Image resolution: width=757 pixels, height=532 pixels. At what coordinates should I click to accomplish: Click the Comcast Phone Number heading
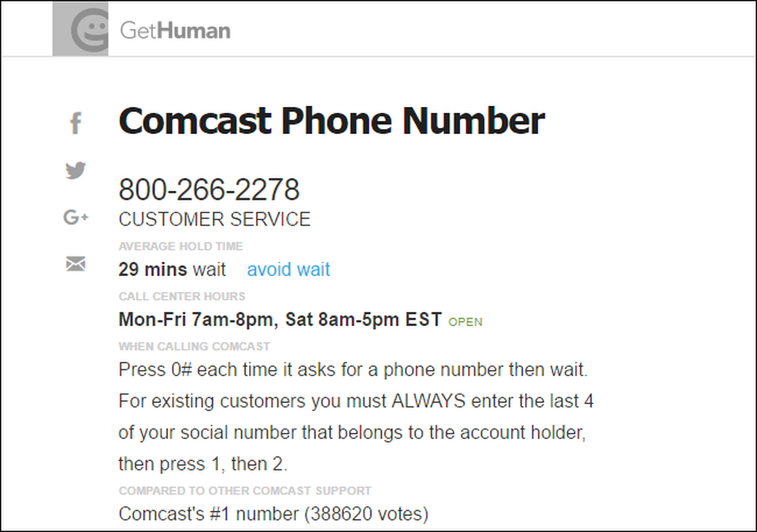[332, 120]
